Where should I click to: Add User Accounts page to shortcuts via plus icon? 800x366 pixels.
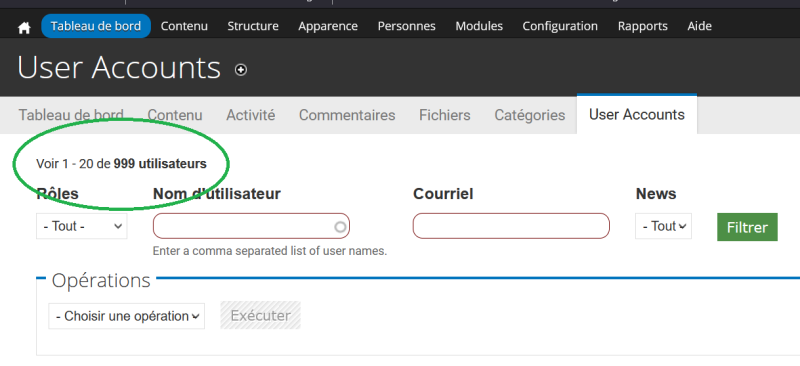(241, 70)
